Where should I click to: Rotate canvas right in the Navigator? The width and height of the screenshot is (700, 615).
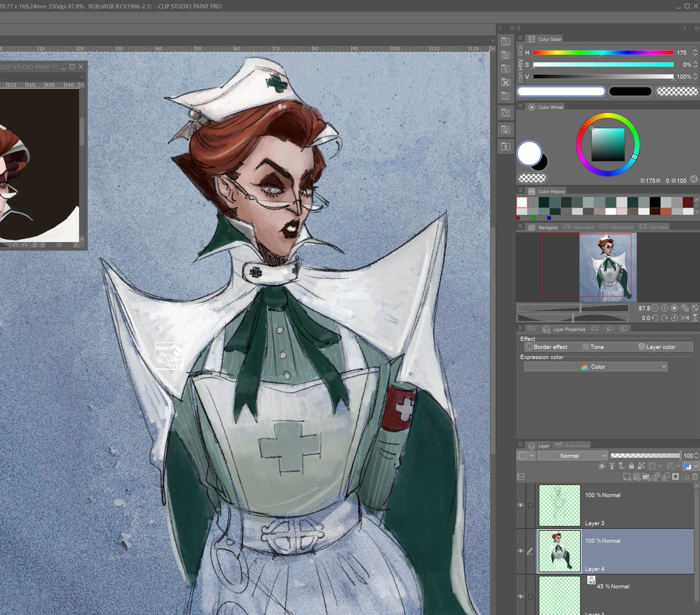point(664,318)
